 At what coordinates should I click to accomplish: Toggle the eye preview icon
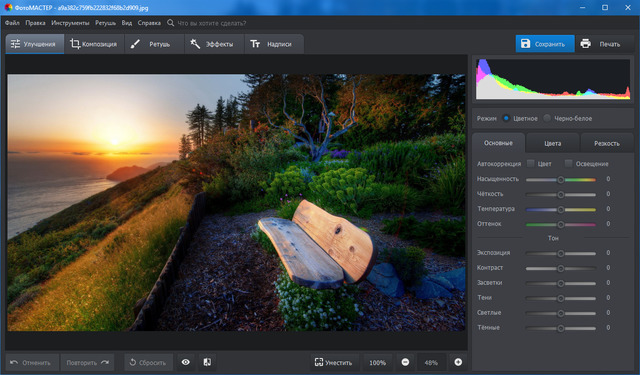[x=186, y=362]
